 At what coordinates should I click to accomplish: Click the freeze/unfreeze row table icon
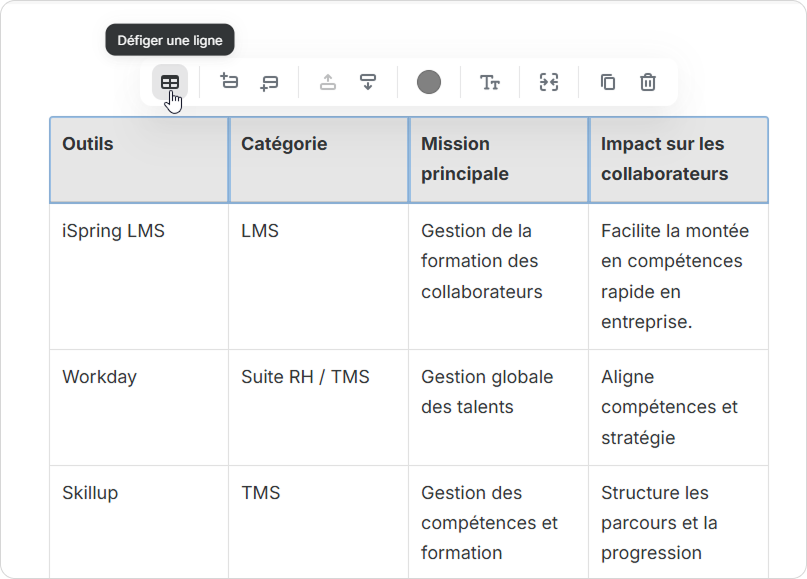click(170, 82)
